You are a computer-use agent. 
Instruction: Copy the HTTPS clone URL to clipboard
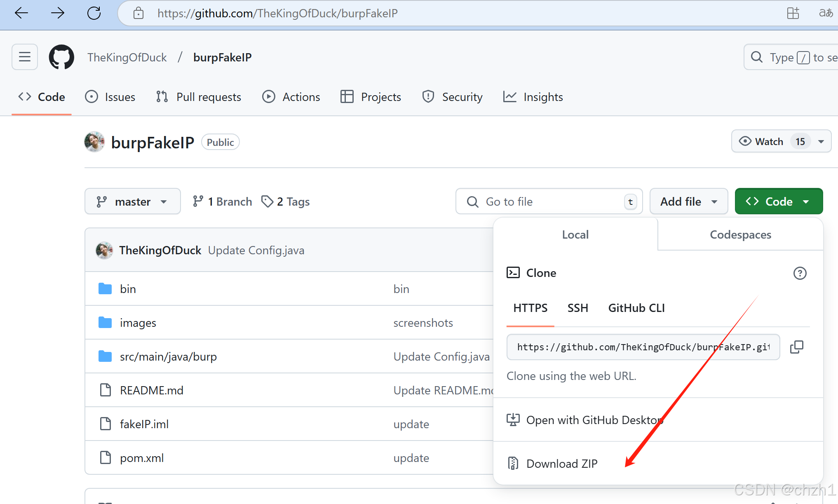click(796, 347)
